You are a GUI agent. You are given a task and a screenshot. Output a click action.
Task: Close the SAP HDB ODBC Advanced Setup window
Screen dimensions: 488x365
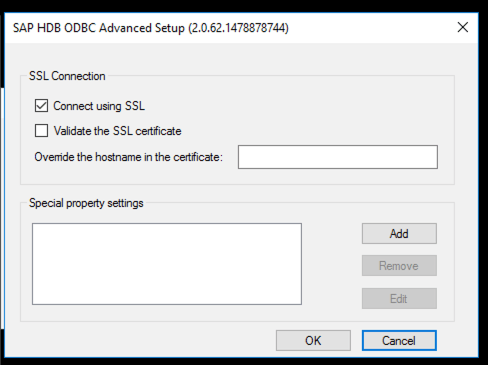463,27
